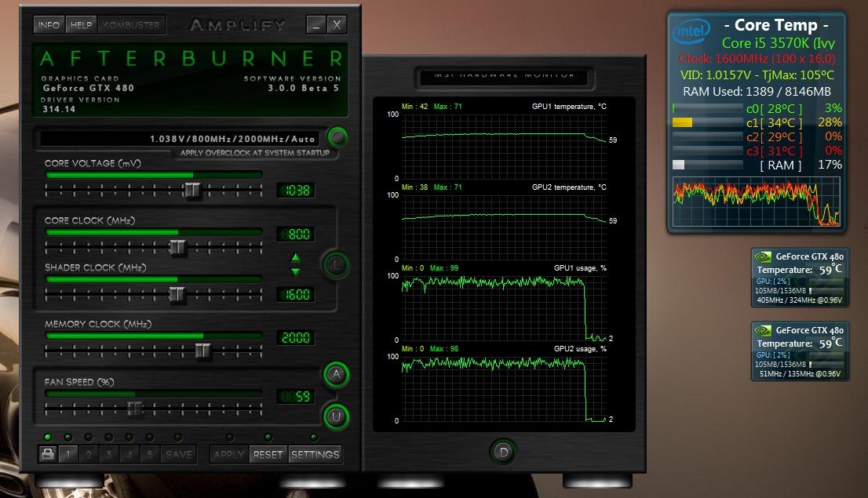
Task: Toggle apply overclock at system startup
Action: pos(337,136)
